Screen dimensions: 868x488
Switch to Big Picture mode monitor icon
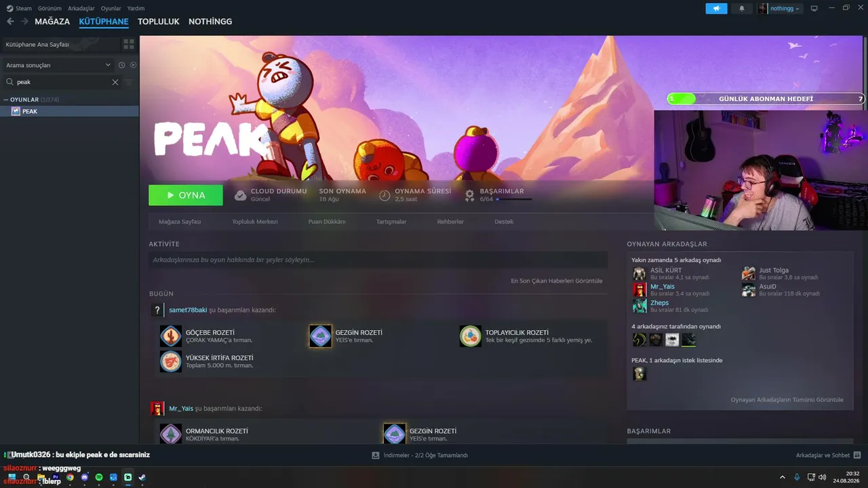pyautogui.click(x=814, y=8)
